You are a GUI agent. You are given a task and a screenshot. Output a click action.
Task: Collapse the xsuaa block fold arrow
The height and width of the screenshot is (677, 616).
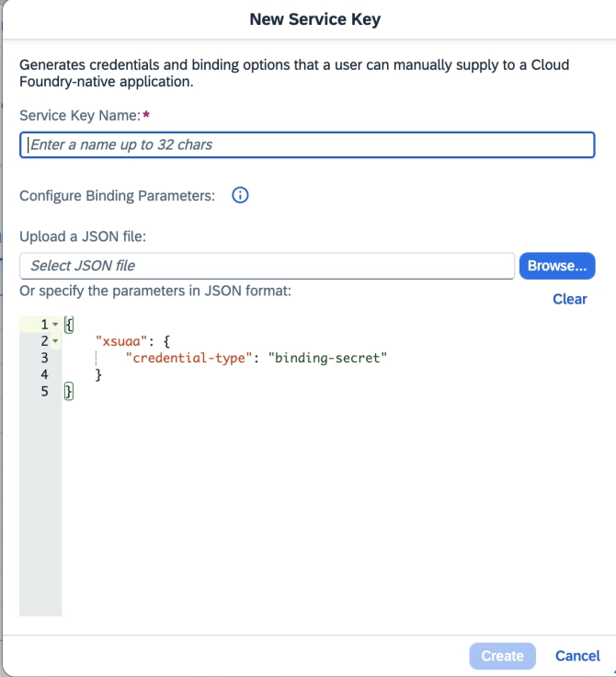(x=55, y=342)
